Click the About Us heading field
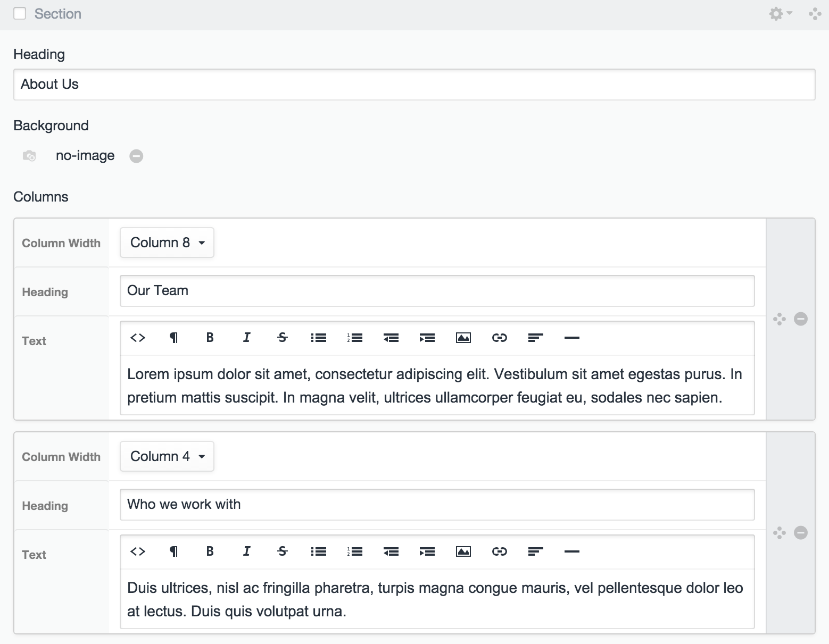 (414, 85)
